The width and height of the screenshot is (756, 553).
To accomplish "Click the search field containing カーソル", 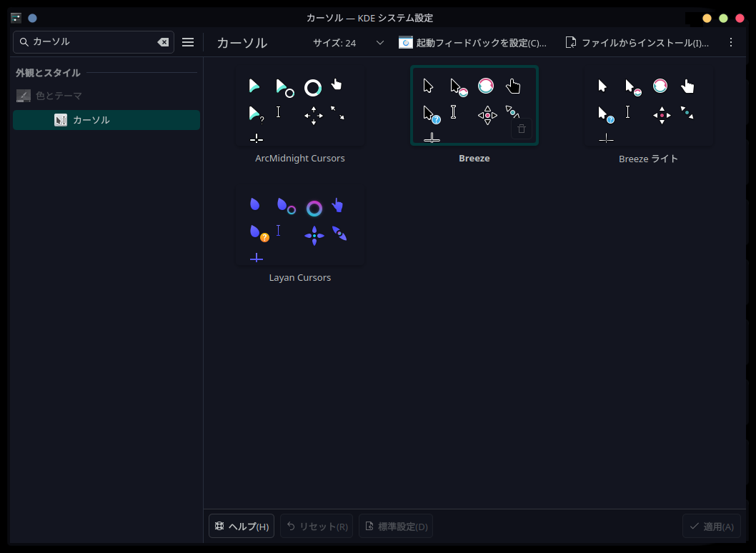I will click(x=94, y=42).
